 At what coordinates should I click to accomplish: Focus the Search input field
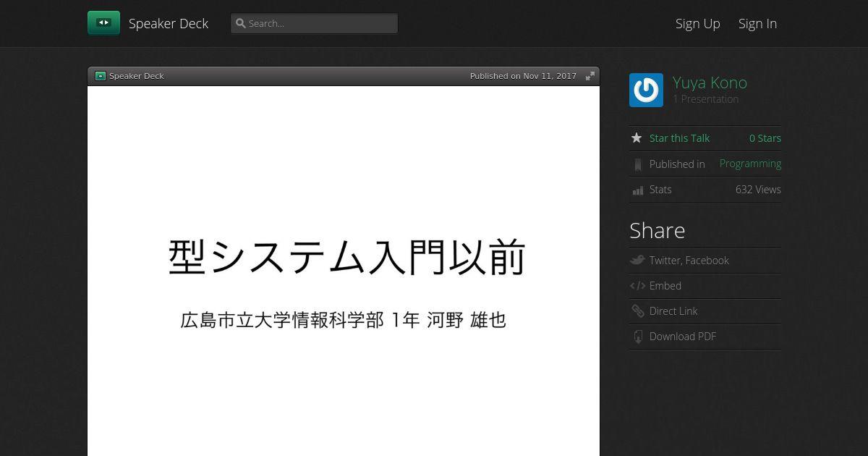pos(314,23)
